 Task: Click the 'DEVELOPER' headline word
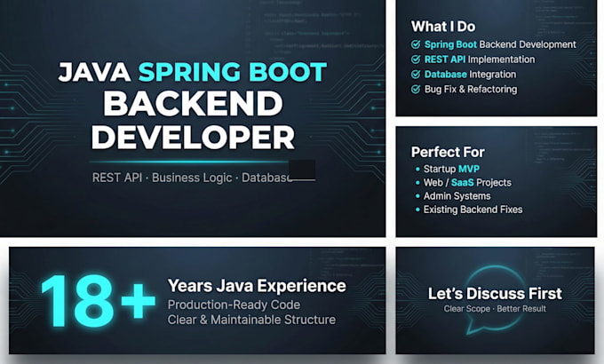click(x=193, y=138)
